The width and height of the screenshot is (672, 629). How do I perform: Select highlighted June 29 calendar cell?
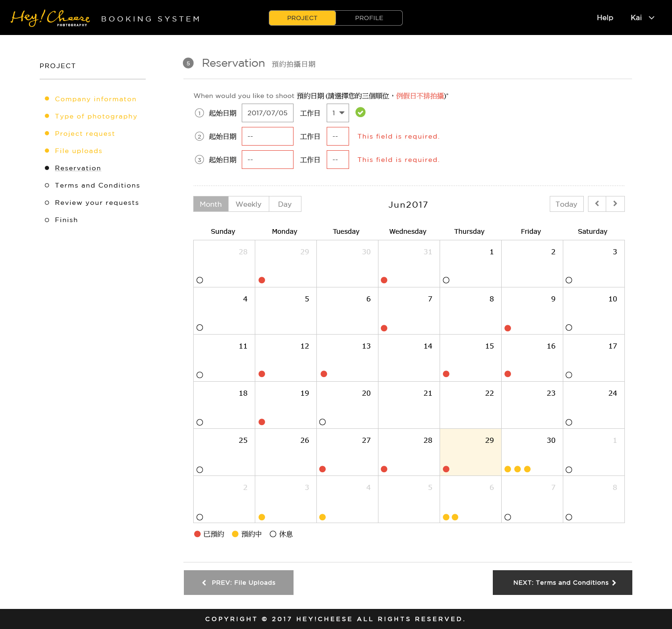470,452
